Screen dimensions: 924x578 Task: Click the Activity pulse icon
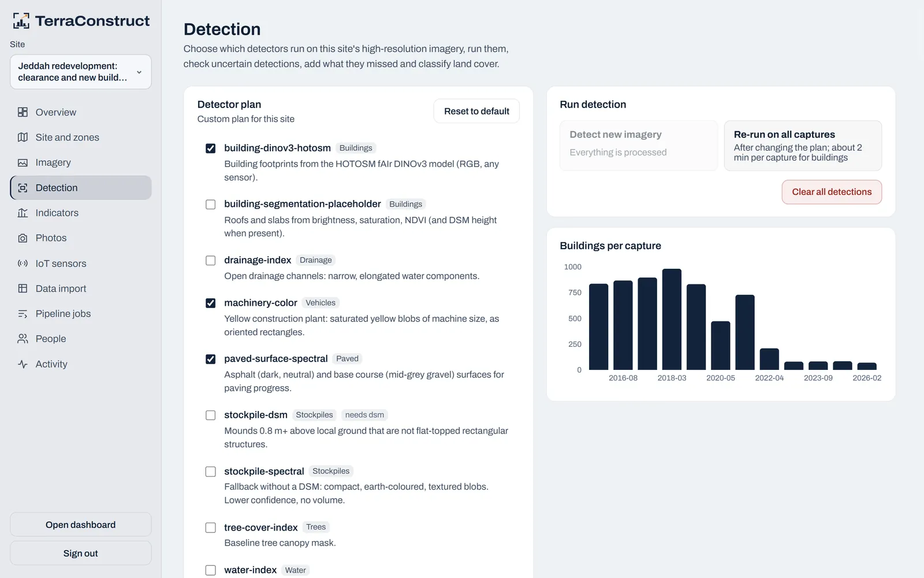[x=23, y=364]
